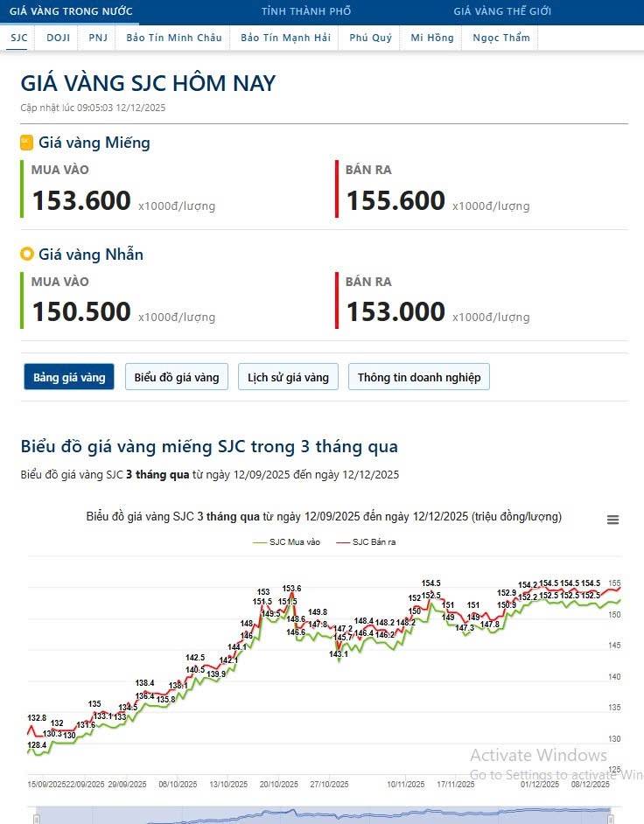
Task: Switch to the Ngọc Thẩm tab
Action: click(x=500, y=38)
